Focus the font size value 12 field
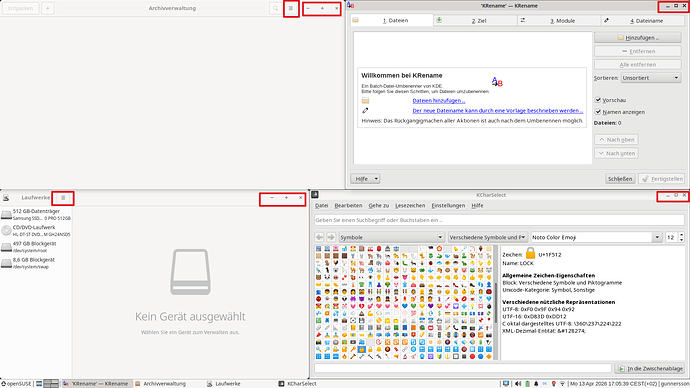Viewport: 690px width, 388px height. coord(671,237)
